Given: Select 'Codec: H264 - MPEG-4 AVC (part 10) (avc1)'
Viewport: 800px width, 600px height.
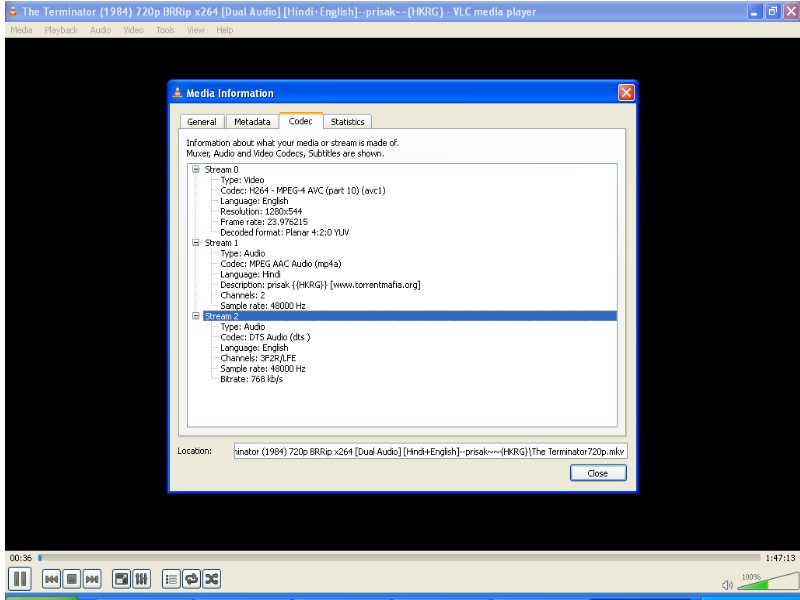Looking at the screenshot, I should (303, 191).
